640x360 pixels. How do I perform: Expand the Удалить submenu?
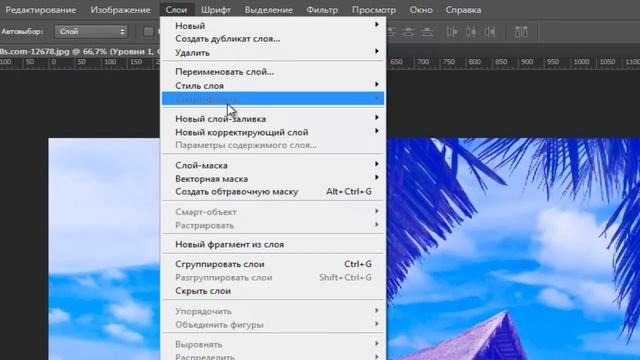(x=273, y=53)
